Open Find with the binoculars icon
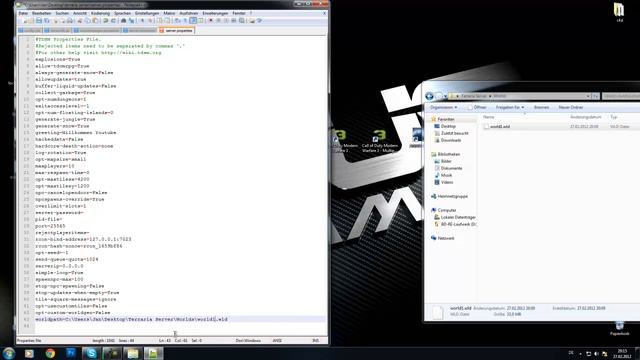The image size is (640, 360). coord(123,20)
